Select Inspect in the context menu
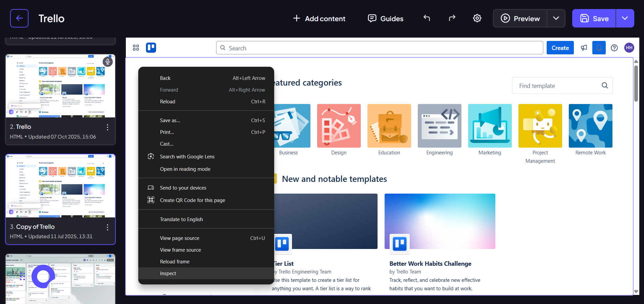Viewport: 644px width, 304px height. (206, 273)
